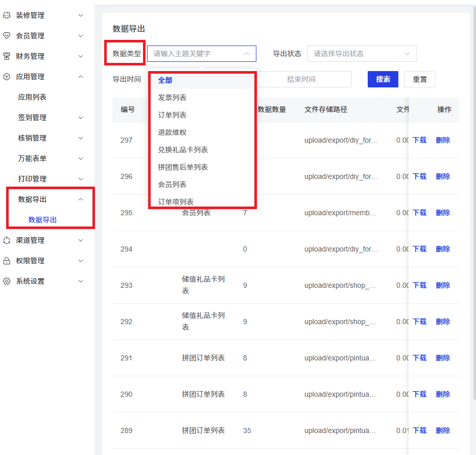Click the 渠道管理 sidebar icon
The image size is (476, 455).
pyautogui.click(x=7, y=240)
